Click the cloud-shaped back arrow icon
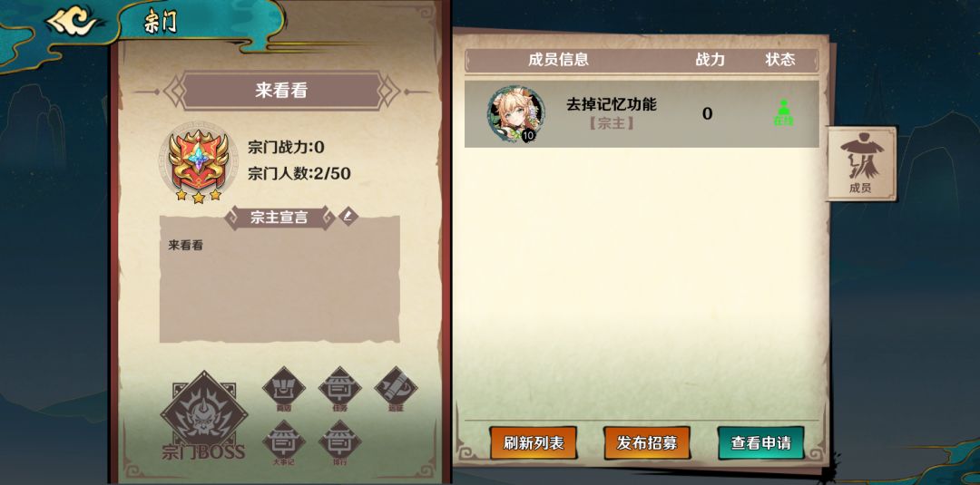This screenshot has height=485, width=980. pyautogui.click(x=73, y=22)
